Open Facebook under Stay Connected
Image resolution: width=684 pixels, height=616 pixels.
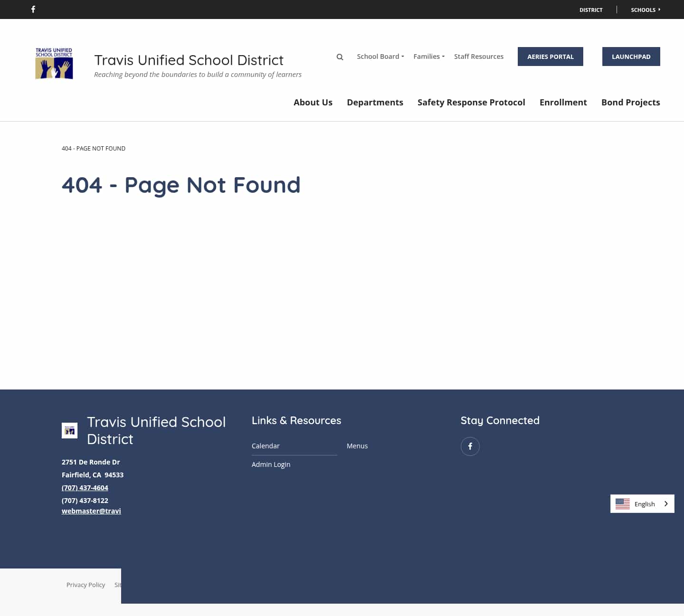(470, 446)
